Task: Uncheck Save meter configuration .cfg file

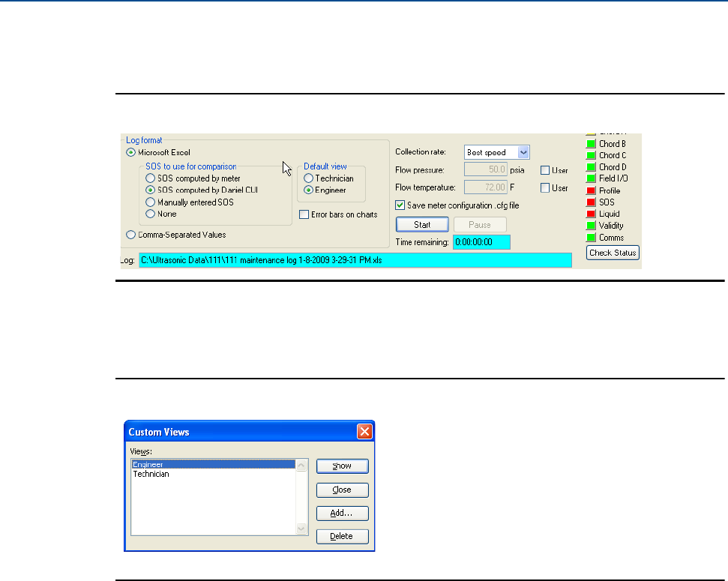Action: click(400, 206)
